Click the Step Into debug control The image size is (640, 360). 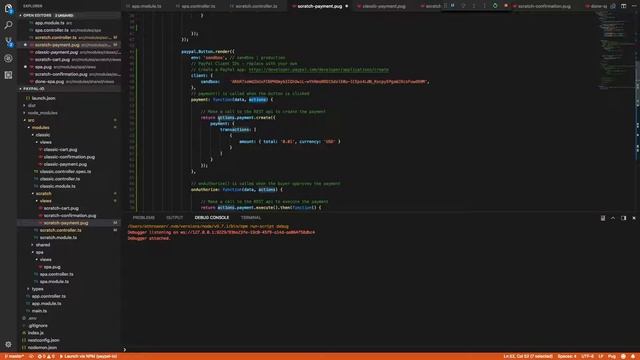pyautogui.click(x=474, y=6)
